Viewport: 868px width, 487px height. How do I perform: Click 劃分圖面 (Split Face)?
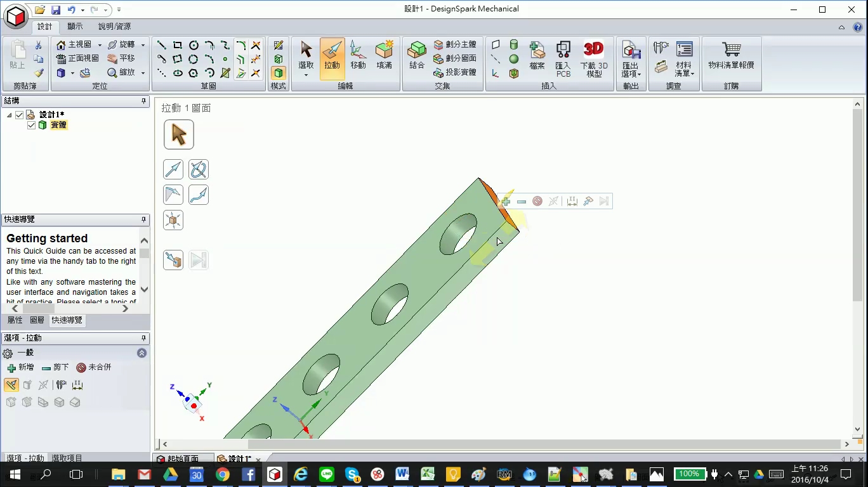pos(455,58)
